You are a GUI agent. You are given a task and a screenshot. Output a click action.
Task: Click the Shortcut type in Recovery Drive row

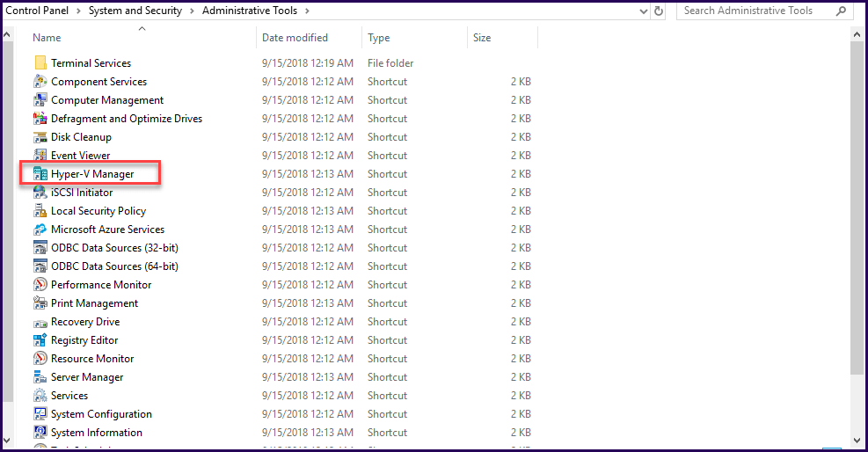pyautogui.click(x=388, y=322)
